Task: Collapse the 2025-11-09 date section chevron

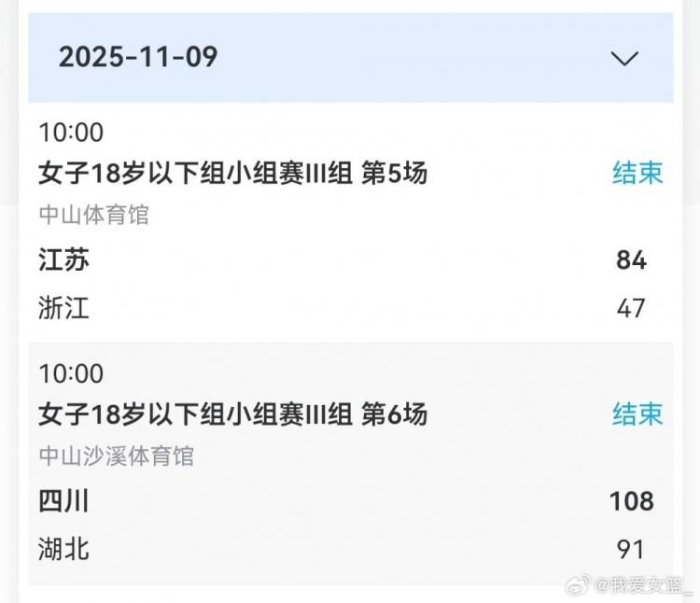Action: point(623,58)
